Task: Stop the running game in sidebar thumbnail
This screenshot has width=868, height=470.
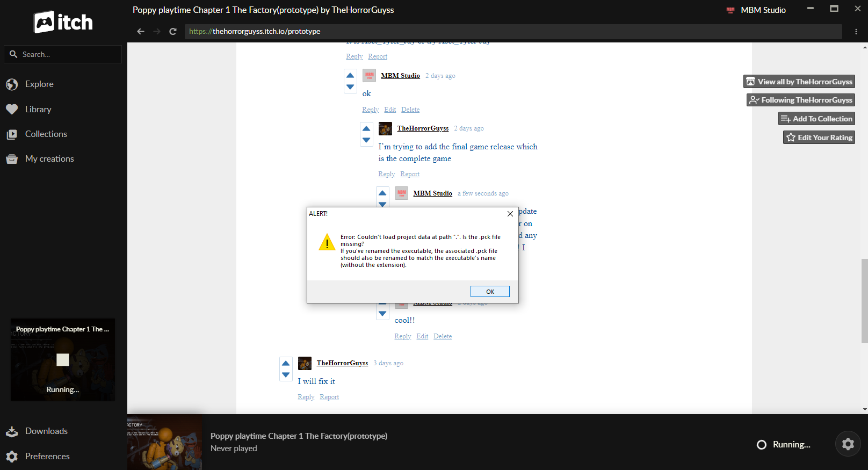Action: pyautogui.click(x=63, y=360)
